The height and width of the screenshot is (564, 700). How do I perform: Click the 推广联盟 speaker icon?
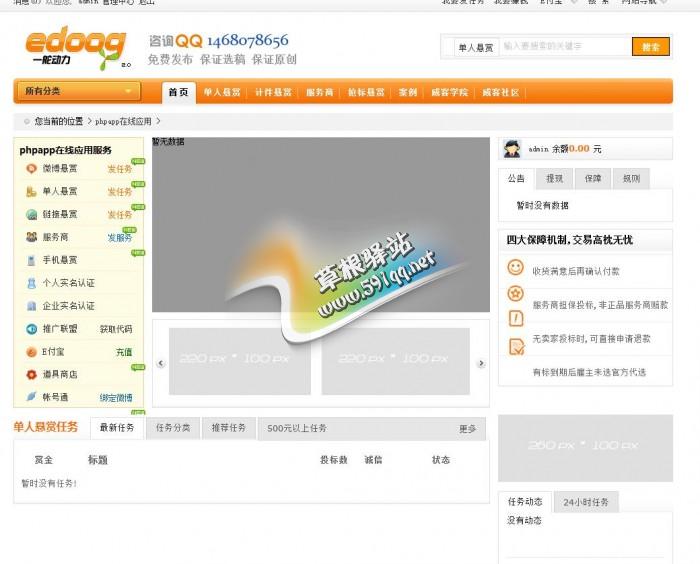(32, 329)
